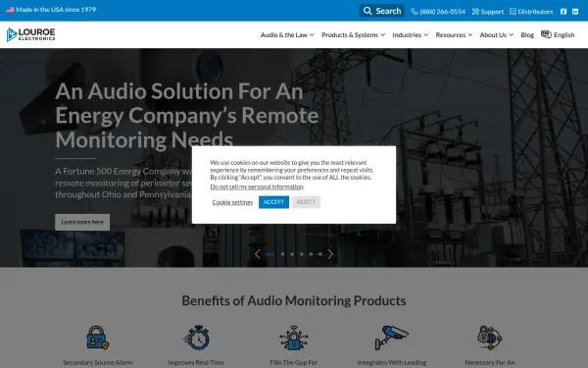Open the English language selector
Image resolution: width=588 pixels, height=368 pixels.
click(x=558, y=34)
